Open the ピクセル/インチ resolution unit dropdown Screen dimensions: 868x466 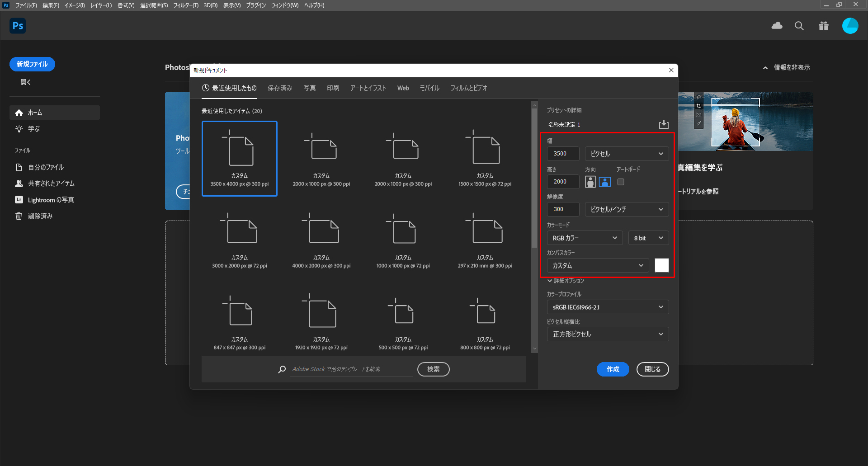coord(626,209)
